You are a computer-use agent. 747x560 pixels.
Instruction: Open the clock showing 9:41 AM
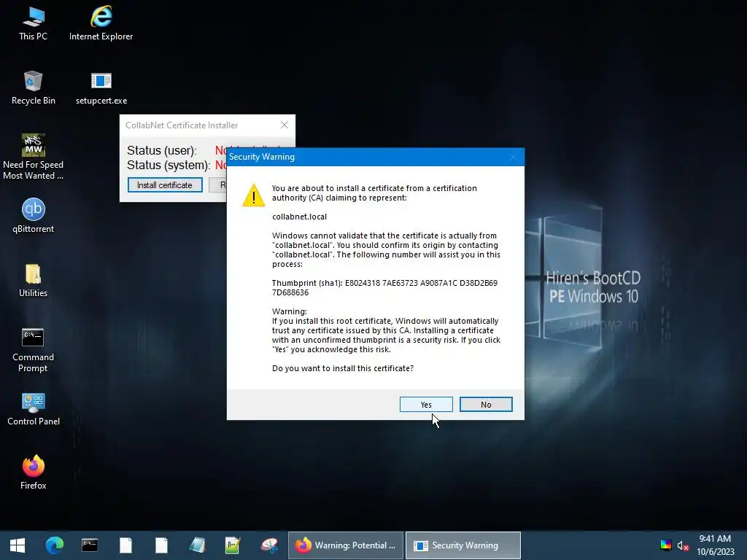point(715,545)
